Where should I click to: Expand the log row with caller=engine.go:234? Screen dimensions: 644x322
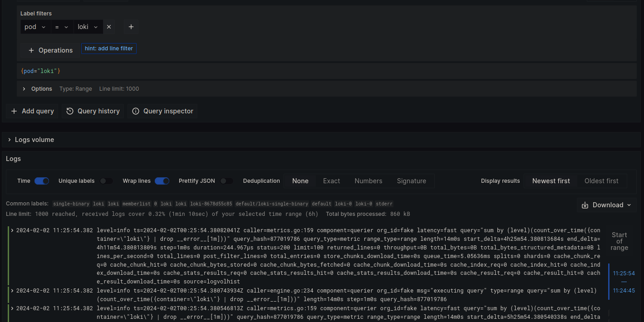[x=12, y=291]
